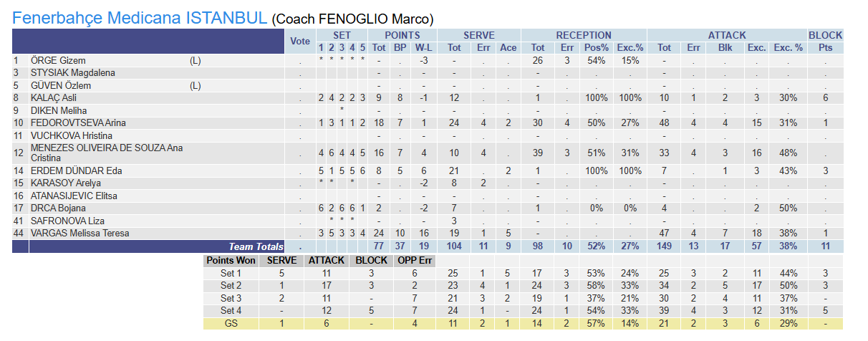Click the Points Won header cell
Viewport: 868px width, 341px height.
231,260
